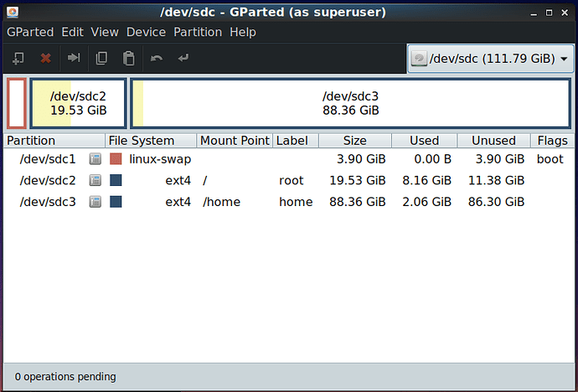Click the linux-swap red color swatch

(116, 159)
